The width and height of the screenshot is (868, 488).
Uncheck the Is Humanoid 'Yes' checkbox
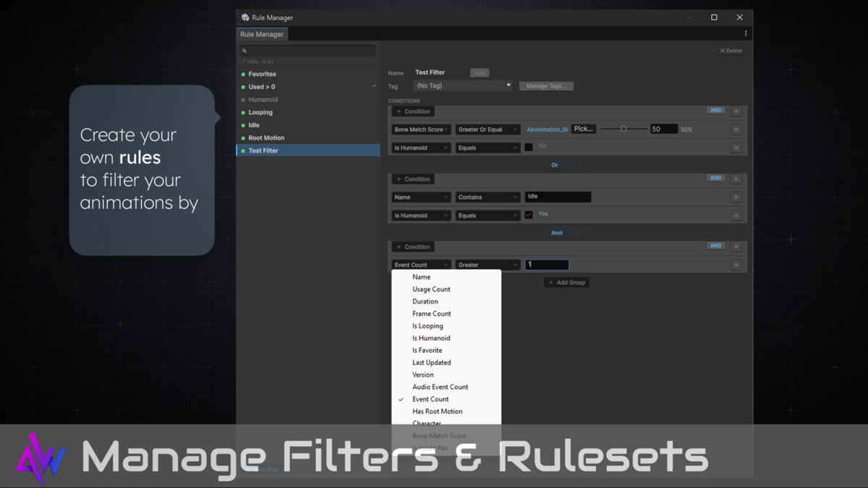(528, 215)
